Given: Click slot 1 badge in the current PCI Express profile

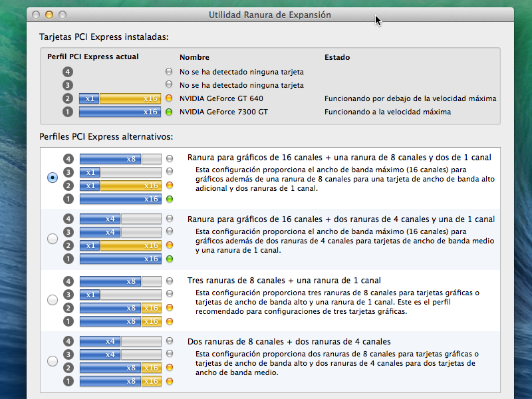Looking at the screenshot, I should pos(68,112).
